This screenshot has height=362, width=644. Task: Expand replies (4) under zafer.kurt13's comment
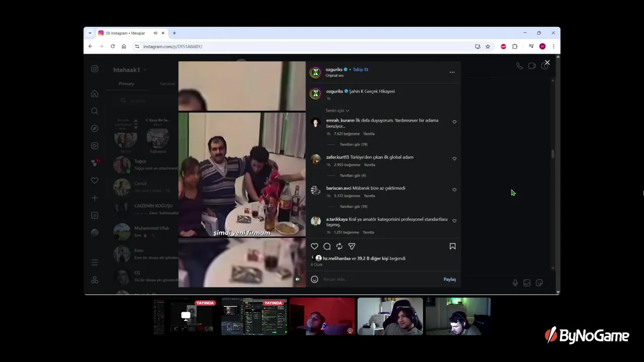tap(353, 175)
